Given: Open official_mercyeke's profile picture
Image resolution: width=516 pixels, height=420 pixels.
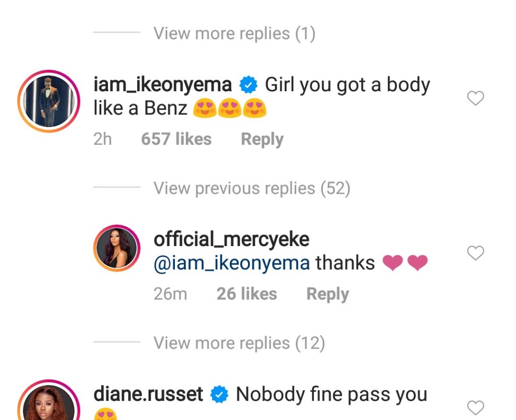Looking at the screenshot, I should pos(117,249).
